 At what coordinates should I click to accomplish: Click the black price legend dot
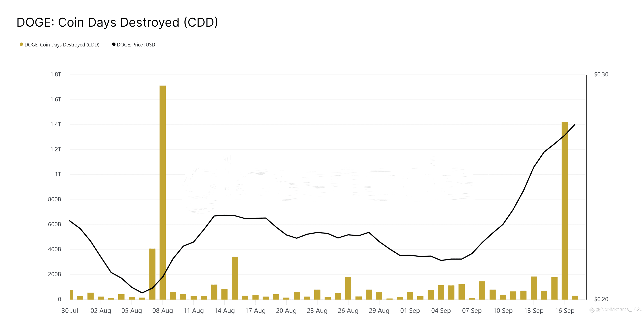point(114,44)
